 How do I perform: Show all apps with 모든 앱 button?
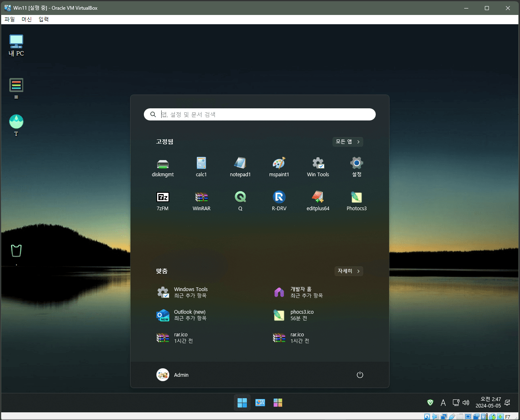[x=348, y=141]
